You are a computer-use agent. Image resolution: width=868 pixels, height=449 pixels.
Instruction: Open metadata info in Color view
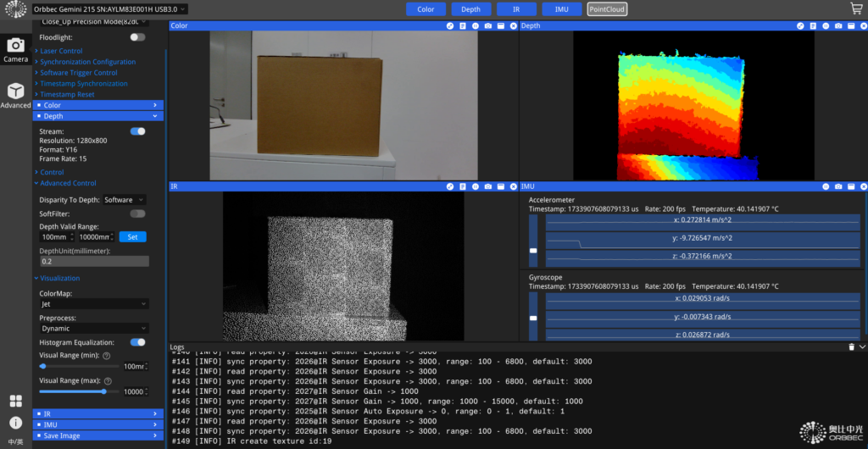click(x=463, y=26)
